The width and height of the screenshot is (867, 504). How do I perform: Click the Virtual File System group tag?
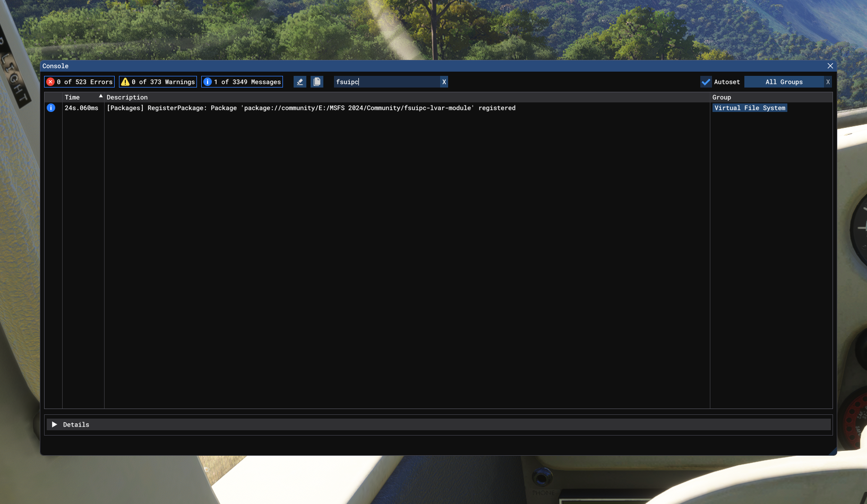(749, 108)
